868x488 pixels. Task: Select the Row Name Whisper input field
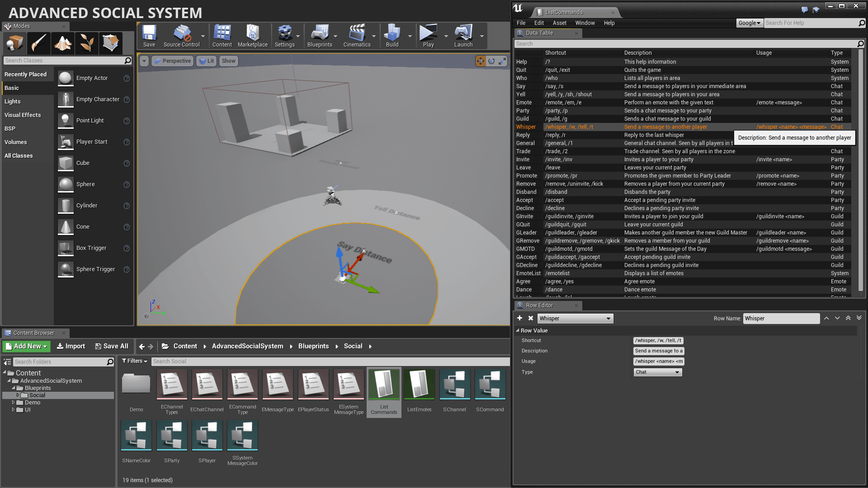coord(781,318)
